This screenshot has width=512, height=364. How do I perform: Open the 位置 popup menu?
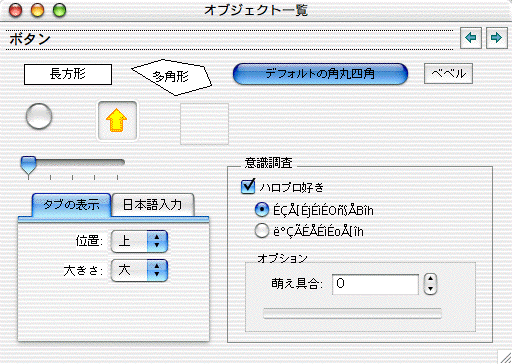coord(139,241)
